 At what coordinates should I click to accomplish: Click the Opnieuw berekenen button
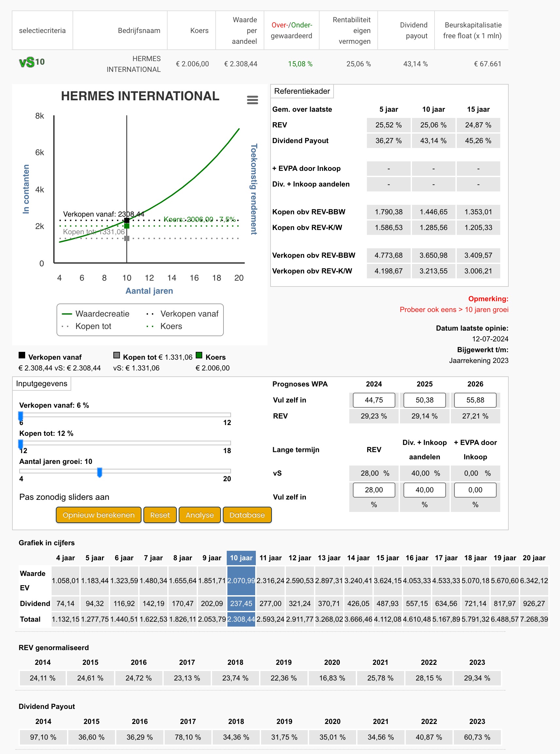click(98, 515)
